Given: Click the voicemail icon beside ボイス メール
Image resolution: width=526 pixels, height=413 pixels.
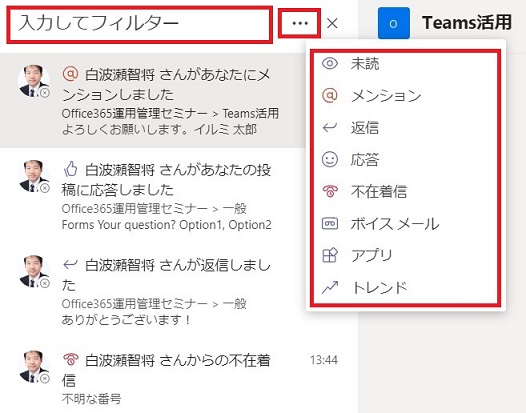Looking at the screenshot, I should [330, 223].
